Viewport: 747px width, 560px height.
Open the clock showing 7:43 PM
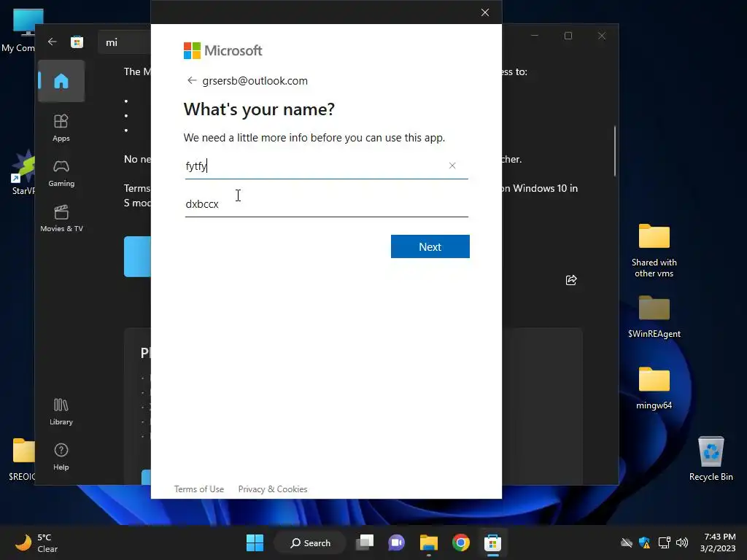[718, 542]
